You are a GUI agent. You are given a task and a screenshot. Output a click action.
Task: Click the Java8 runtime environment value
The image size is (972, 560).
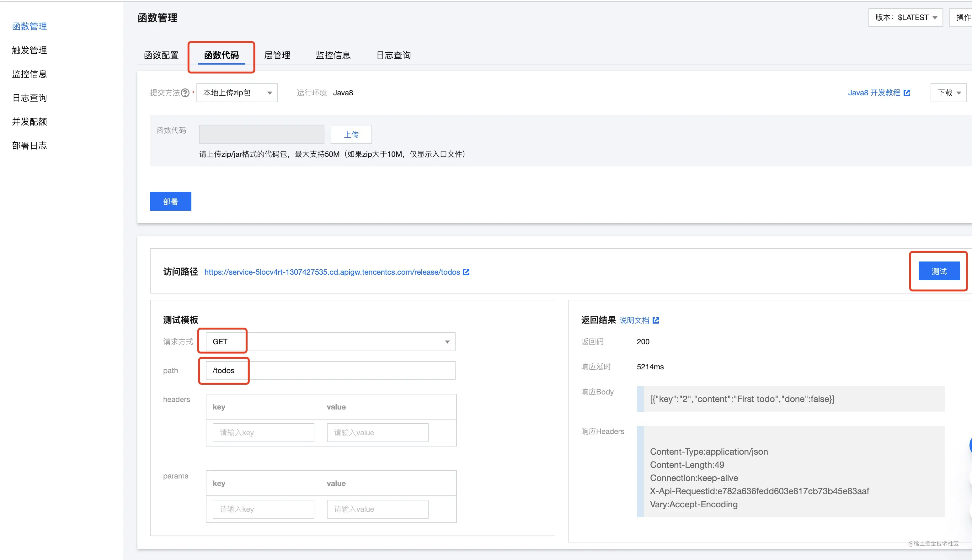point(343,93)
